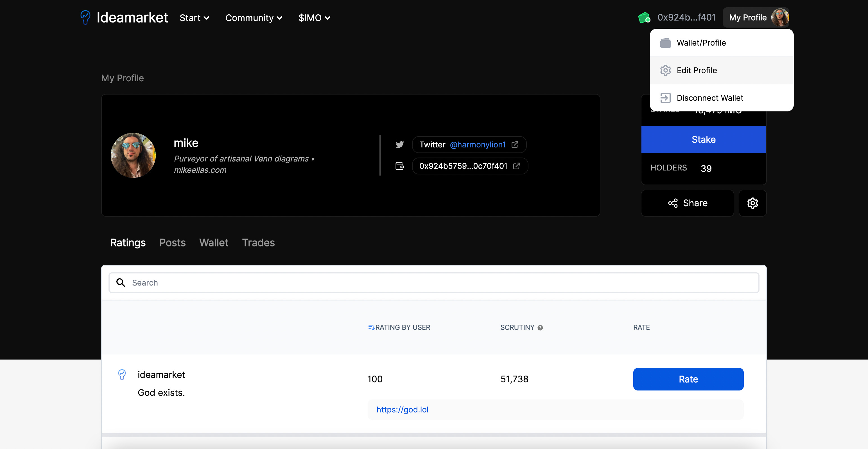Viewport: 868px width, 449px height.
Task: Click the 0x924b...f401 header address
Action: click(686, 17)
